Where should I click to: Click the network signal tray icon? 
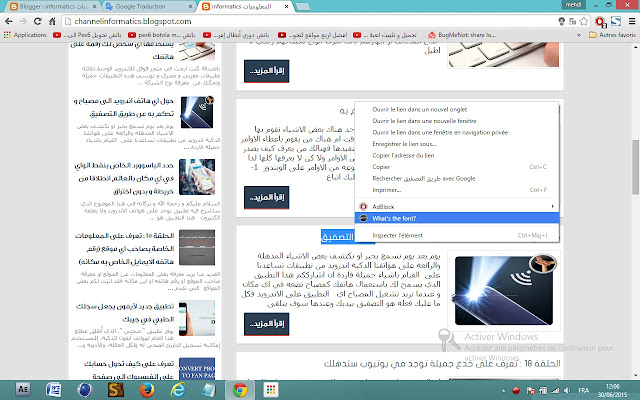pyautogui.click(x=555, y=391)
